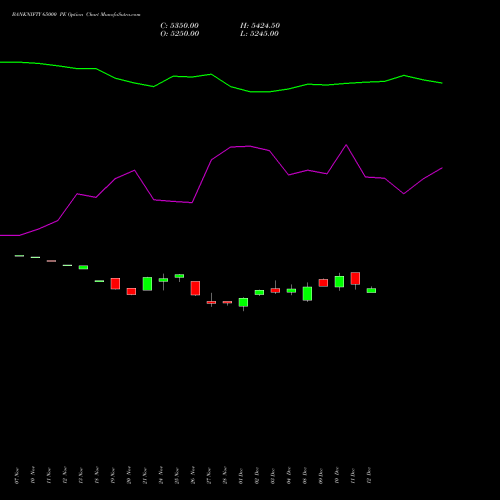Click the 19 Nov date label
Screen dimensions: 500x500
pyautogui.click(x=113, y=476)
